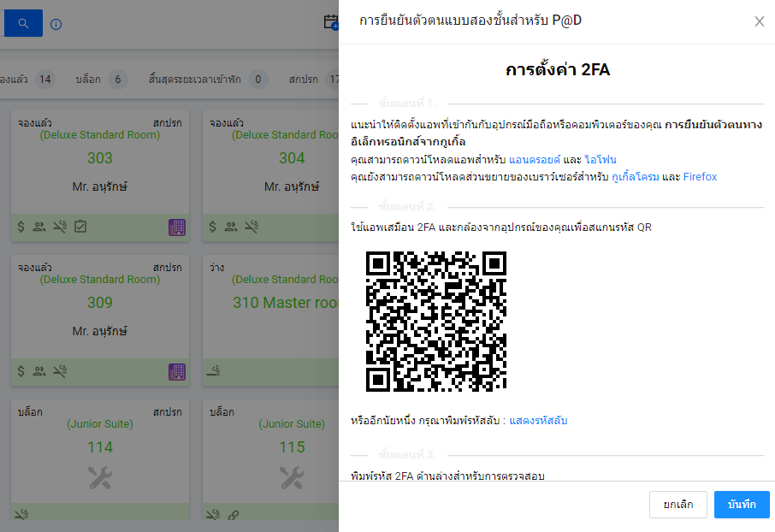Open the กูเกิ้ลโครม extension link
The height and width of the screenshot is (532, 775).
point(635,177)
